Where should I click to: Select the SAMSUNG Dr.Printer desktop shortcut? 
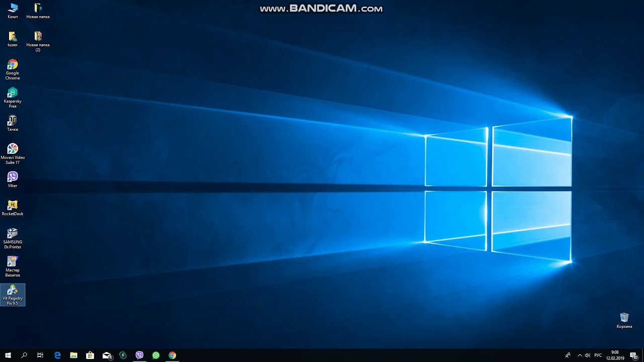[x=13, y=239]
